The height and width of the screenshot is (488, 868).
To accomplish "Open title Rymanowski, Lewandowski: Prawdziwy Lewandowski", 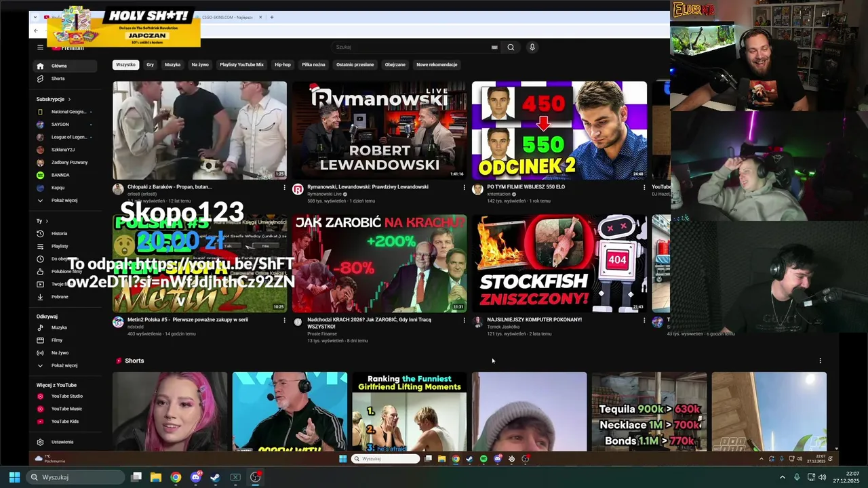I will tap(368, 187).
